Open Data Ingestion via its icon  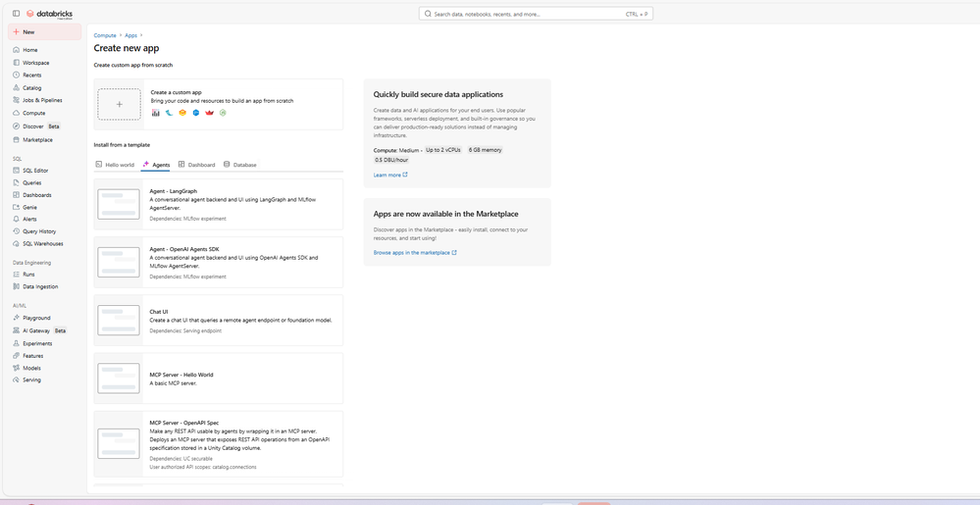17,286
